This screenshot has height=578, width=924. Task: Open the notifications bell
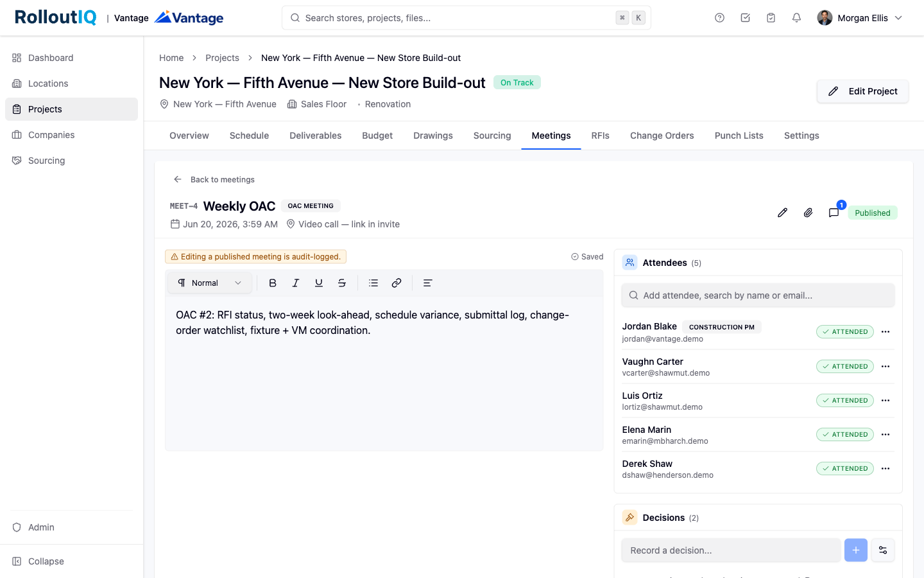pos(796,18)
